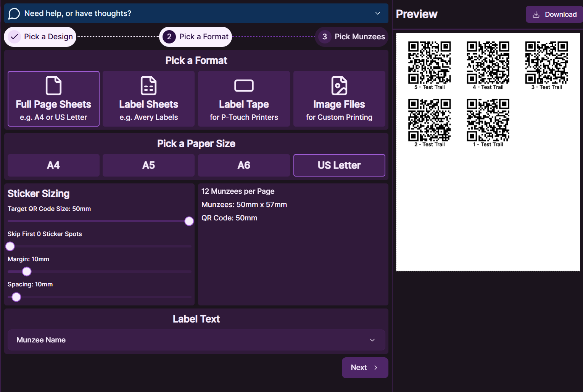Click the Label Sheets icon
The width and height of the screenshot is (583, 392).
coord(148,85)
